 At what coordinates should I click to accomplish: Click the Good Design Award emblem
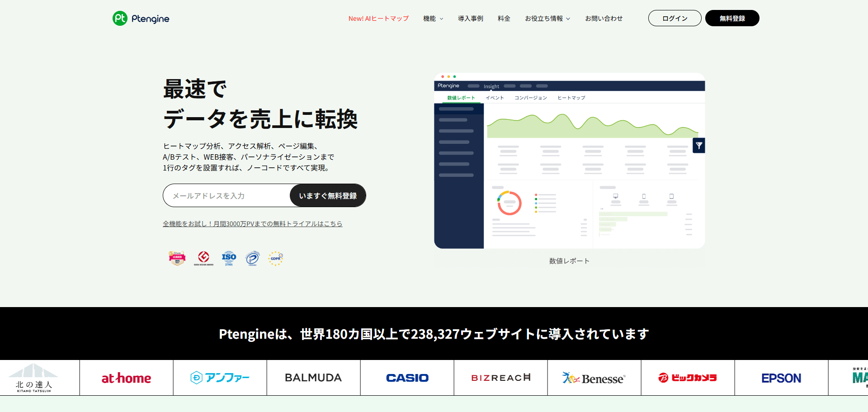coord(204,258)
